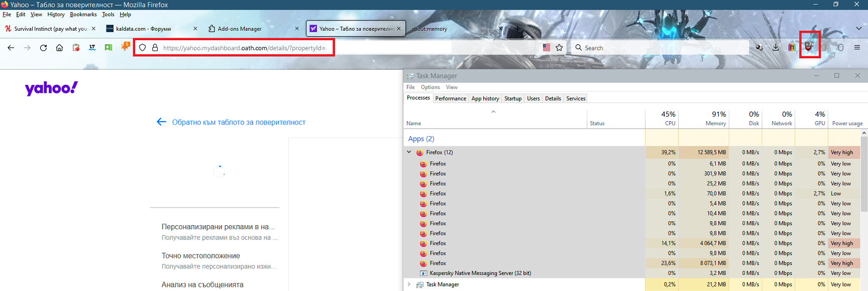Viewport: 868px width, 291px height.
Task: Go back to the previous page
Action: tap(11, 48)
